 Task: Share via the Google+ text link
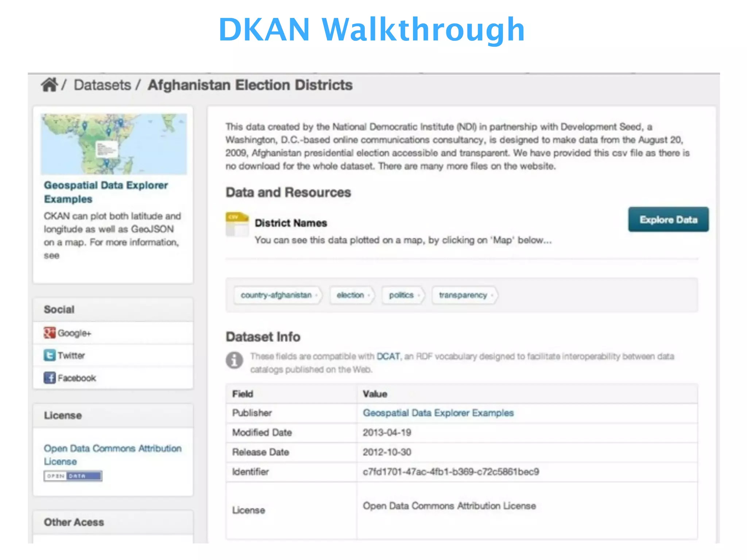point(74,333)
